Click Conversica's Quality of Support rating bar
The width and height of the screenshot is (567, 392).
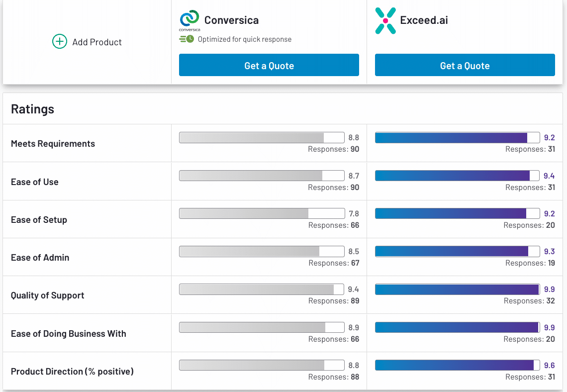click(262, 290)
